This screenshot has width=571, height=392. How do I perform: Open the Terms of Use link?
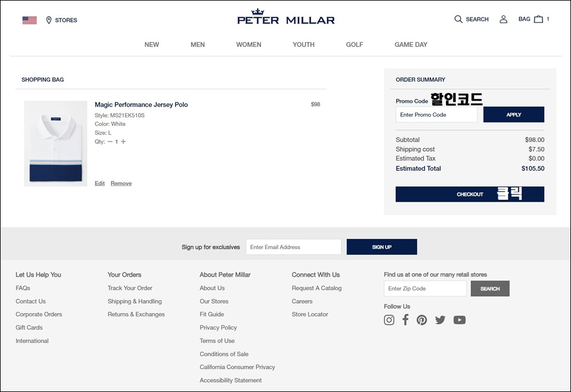coord(217,341)
